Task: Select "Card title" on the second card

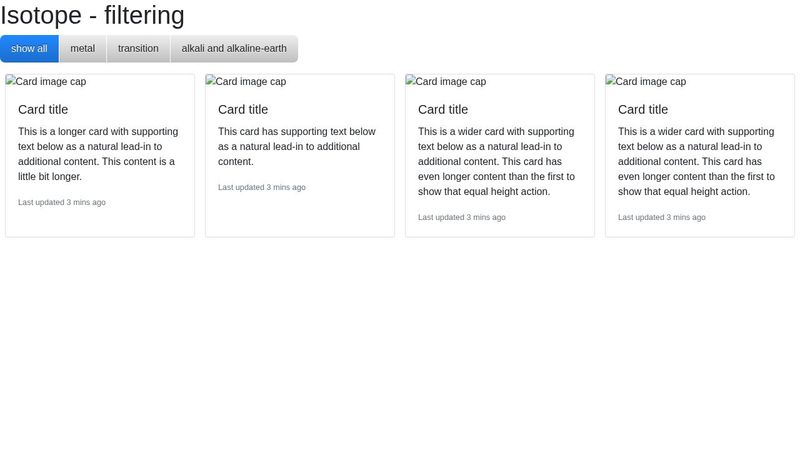Action: [x=243, y=110]
